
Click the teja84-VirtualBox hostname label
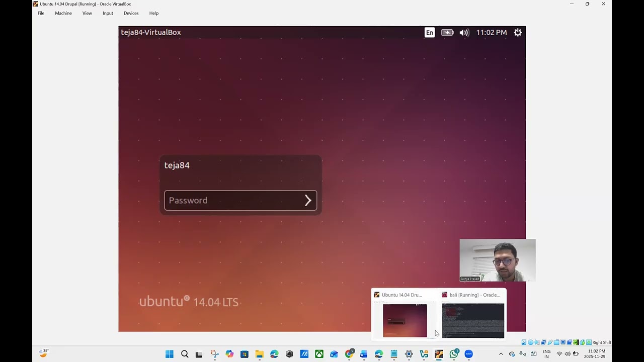151,32
